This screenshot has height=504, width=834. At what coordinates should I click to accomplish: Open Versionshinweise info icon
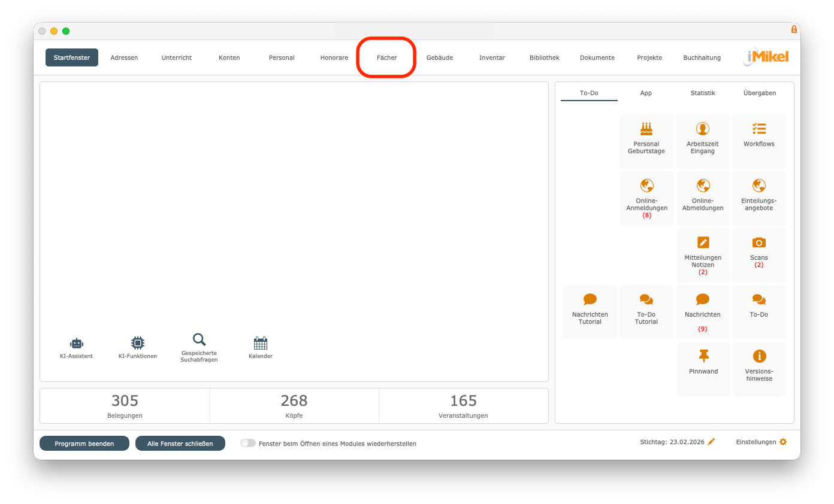coord(759,356)
